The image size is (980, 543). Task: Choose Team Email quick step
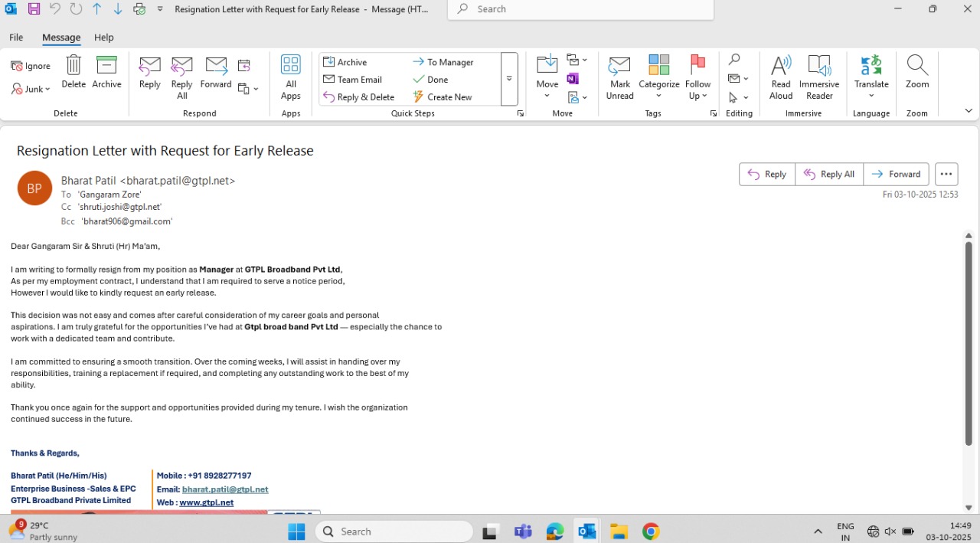pyautogui.click(x=353, y=80)
